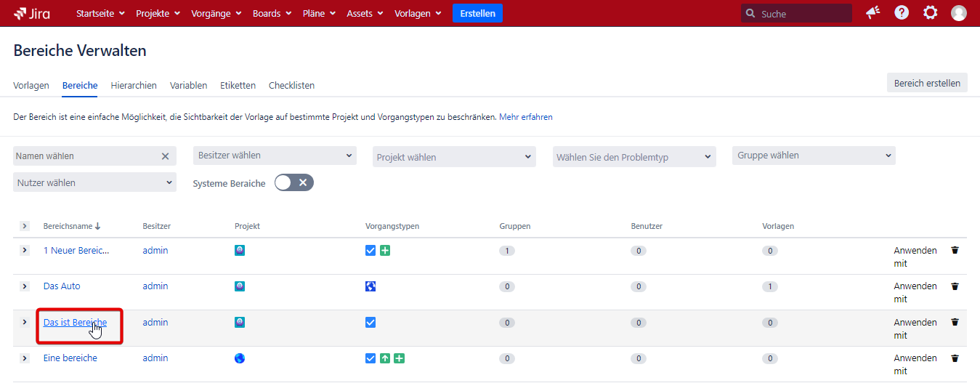Expand all rows with header chevron
This screenshot has height=383, width=980.
(24, 227)
